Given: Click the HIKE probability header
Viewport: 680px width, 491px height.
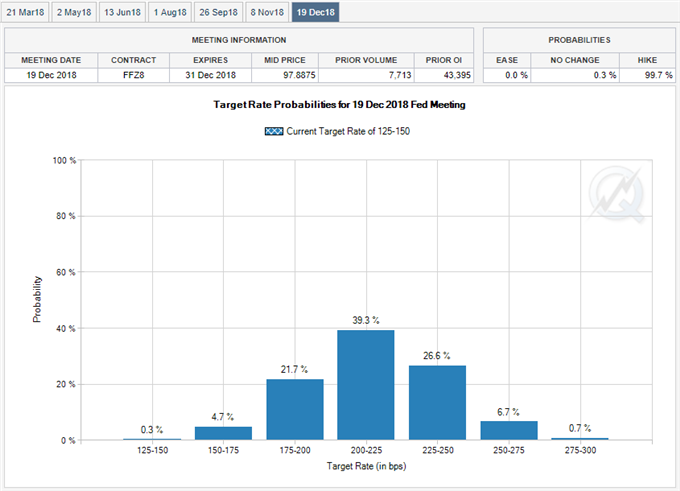Looking at the screenshot, I should [647, 60].
